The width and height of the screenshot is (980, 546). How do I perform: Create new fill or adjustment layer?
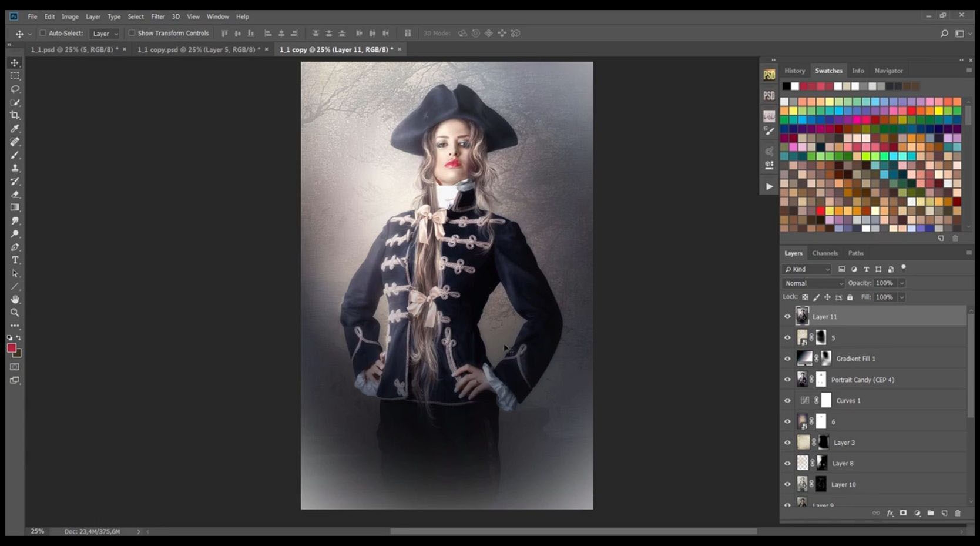[917, 513]
